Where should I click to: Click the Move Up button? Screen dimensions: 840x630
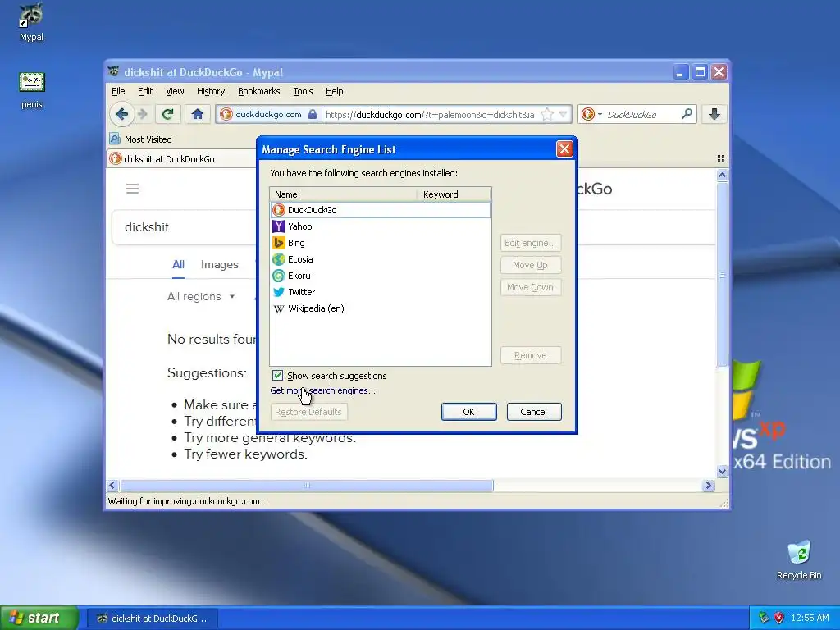(531, 265)
